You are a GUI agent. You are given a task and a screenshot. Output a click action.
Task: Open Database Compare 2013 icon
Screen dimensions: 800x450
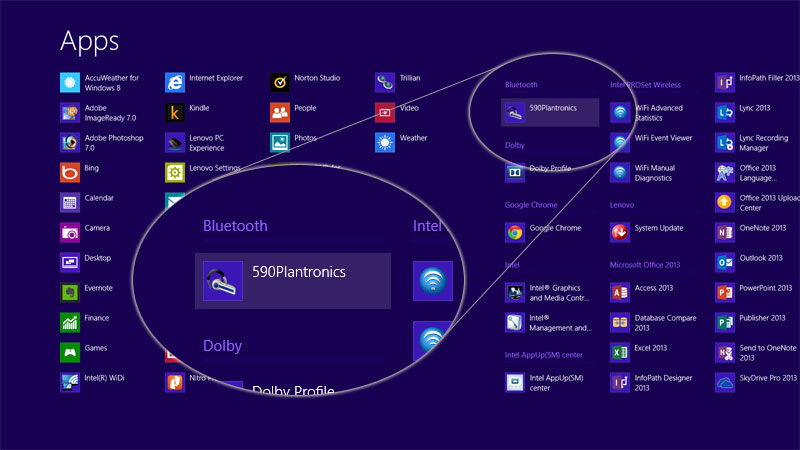[620, 322]
